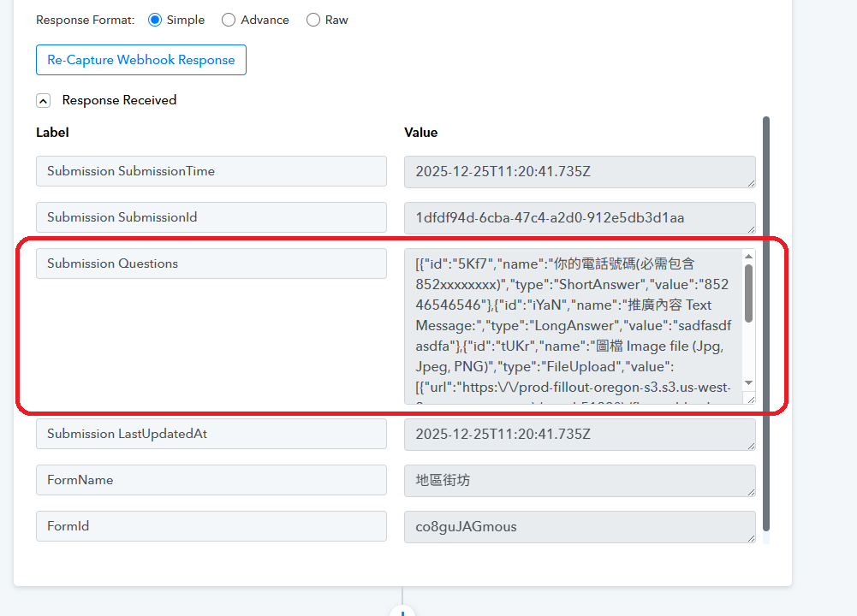Click resize handle of the FormName value box
This screenshot has width=857, height=616.
pos(751,490)
